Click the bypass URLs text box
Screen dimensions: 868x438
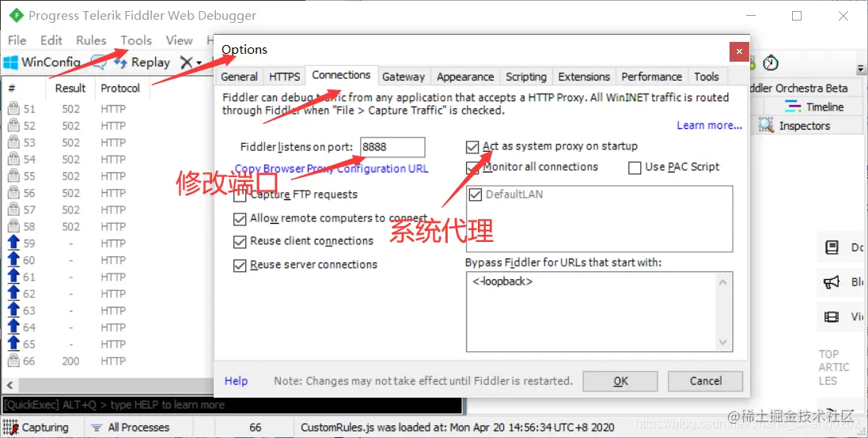(x=600, y=312)
